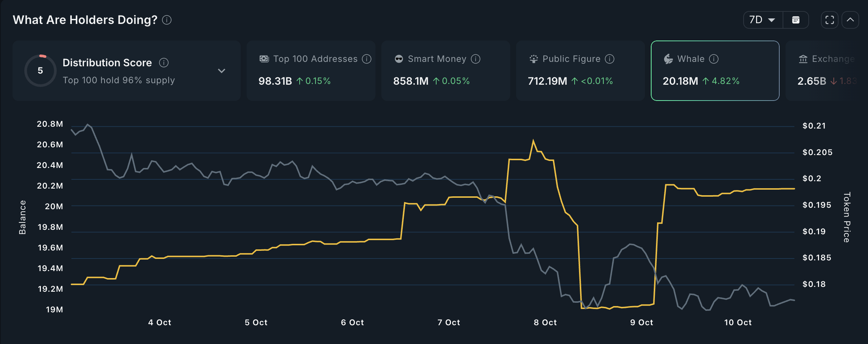The image size is (868, 344).
Task: Click Smart Money info icon
Action: 476,59
